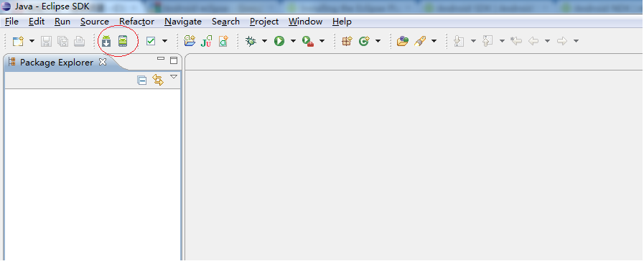Click the Search flashlight icon
The image size is (644, 269).
[x=420, y=41]
